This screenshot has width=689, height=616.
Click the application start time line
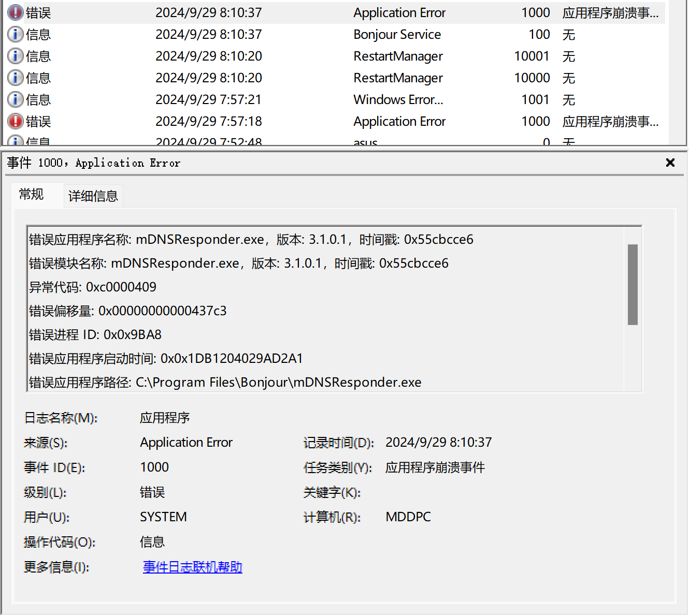click(166, 358)
